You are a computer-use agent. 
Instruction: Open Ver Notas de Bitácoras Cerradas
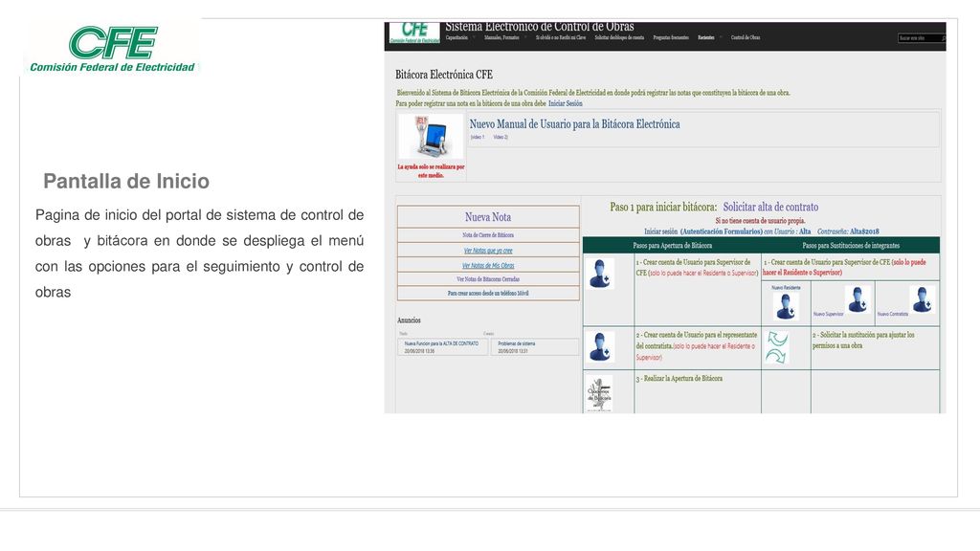(488, 279)
